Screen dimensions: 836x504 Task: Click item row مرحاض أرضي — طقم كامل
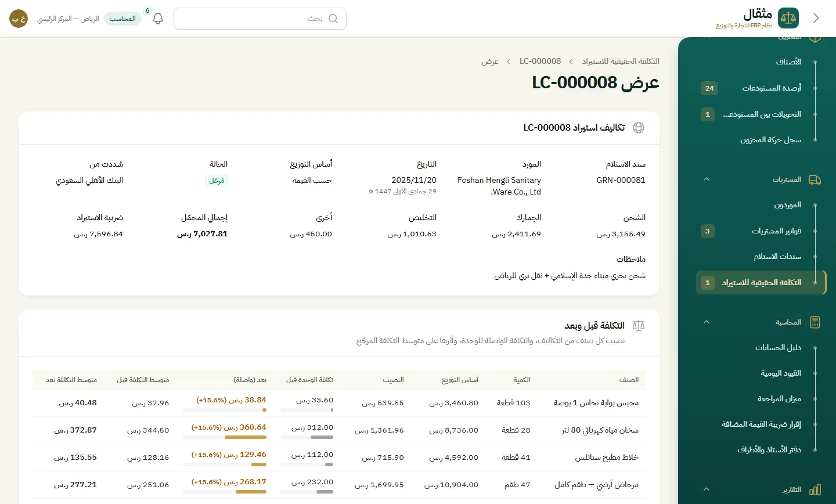tap(339, 485)
